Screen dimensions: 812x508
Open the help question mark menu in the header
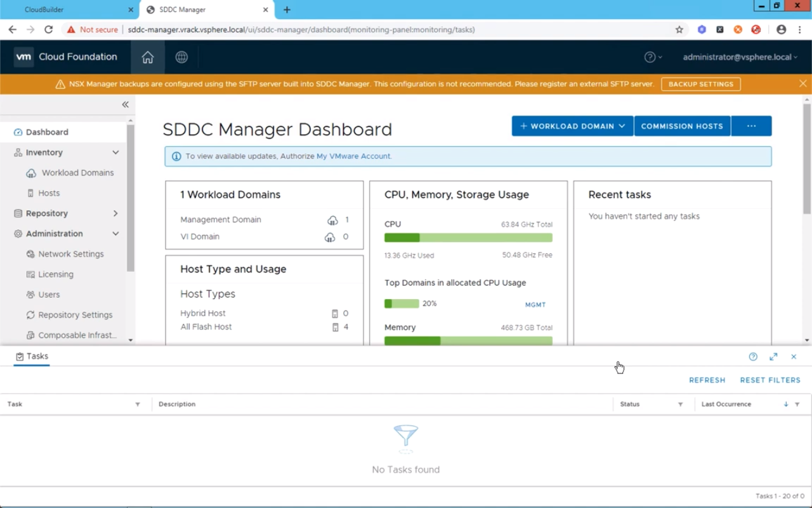[x=653, y=57]
